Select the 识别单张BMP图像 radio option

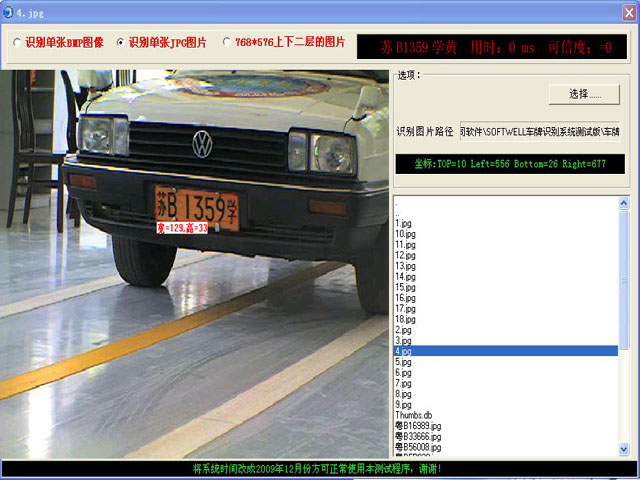(17, 43)
